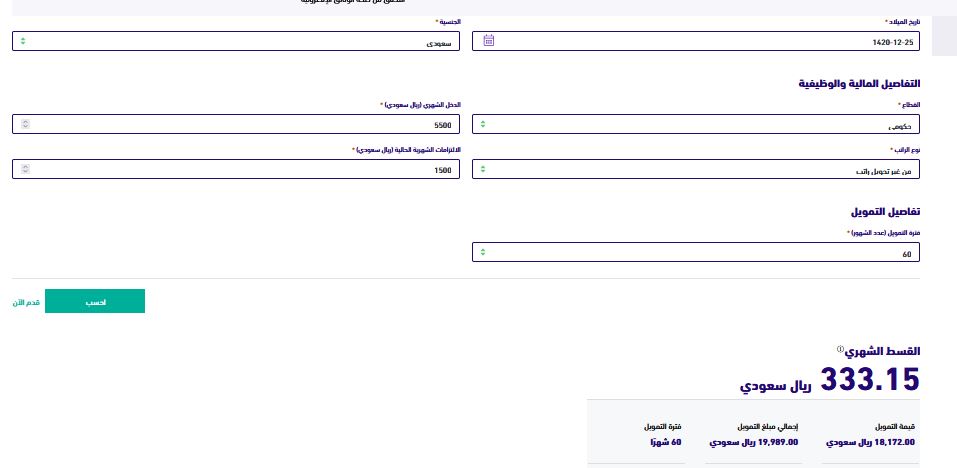Click the spinner arrows in the 5500 income field

coord(25,124)
